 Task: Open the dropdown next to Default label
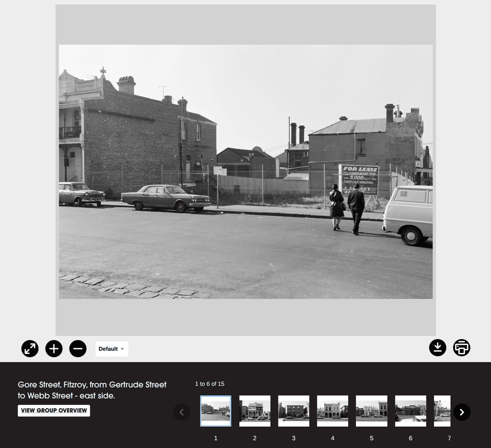pos(123,349)
